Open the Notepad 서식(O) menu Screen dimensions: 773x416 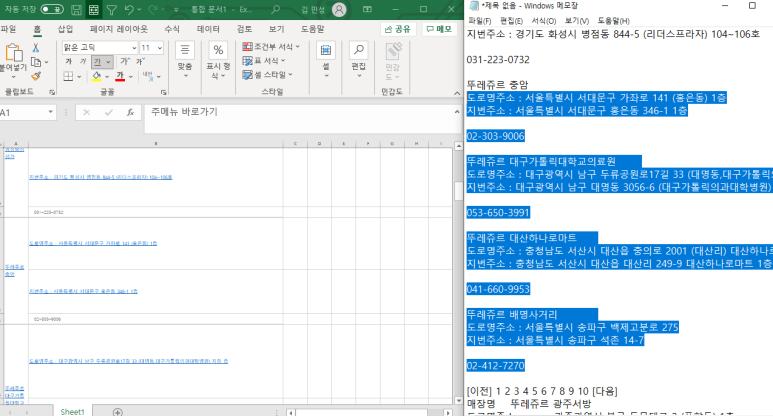click(544, 21)
